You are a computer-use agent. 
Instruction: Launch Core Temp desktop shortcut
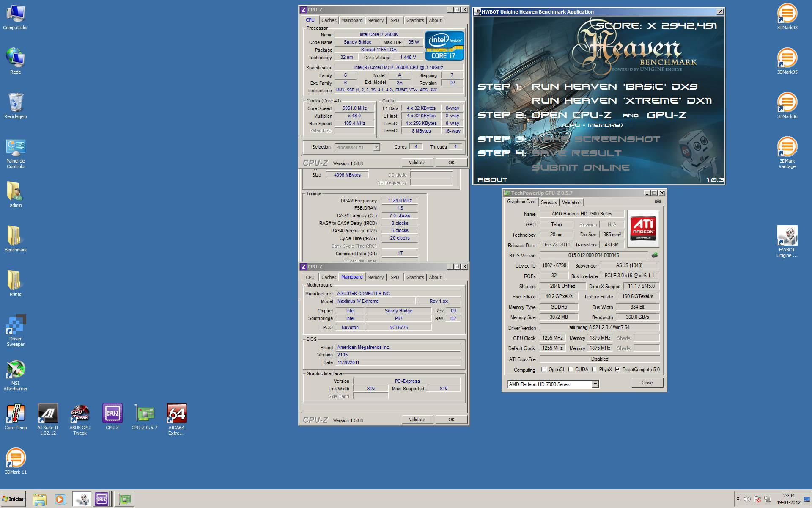[x=16, y=417]
